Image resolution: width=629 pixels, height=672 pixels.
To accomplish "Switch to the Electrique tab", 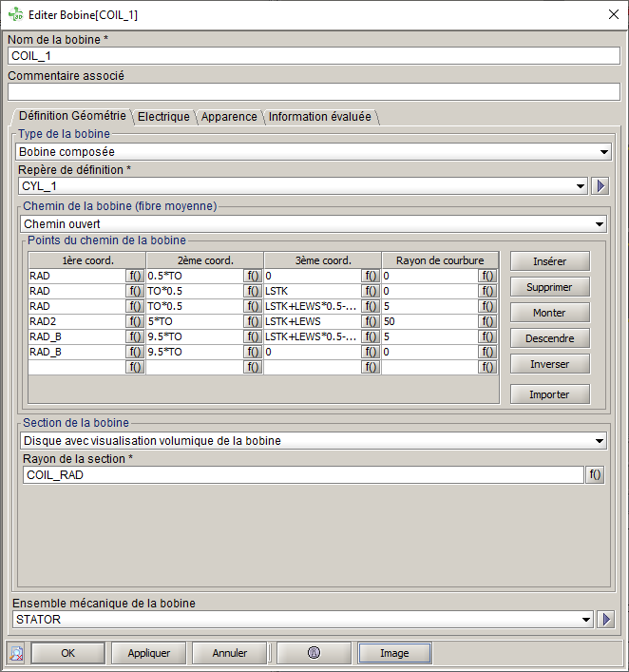I will point(163,117).
